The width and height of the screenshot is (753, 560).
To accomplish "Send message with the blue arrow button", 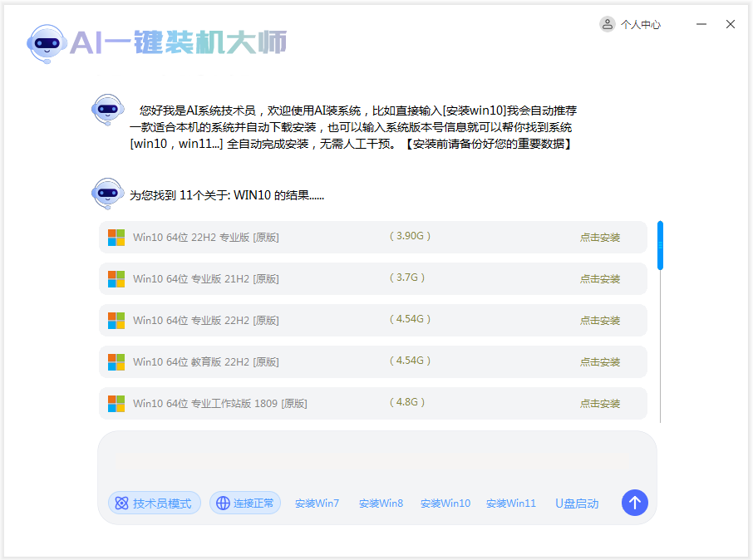I will [634, 503].
